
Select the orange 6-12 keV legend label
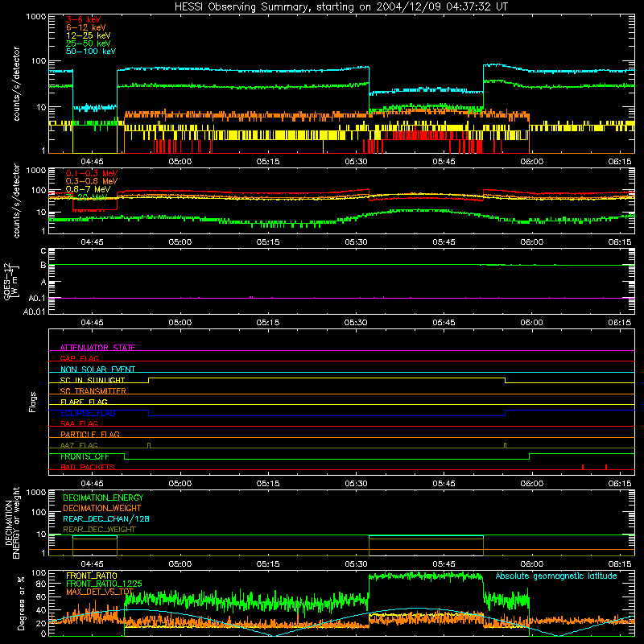point(86,27)
